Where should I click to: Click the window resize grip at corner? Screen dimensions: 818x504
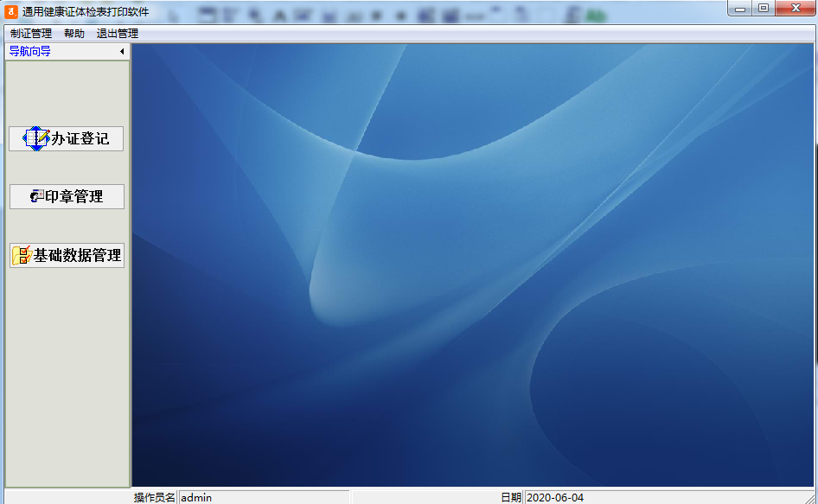pyautogui.click(x=811, y=498)
